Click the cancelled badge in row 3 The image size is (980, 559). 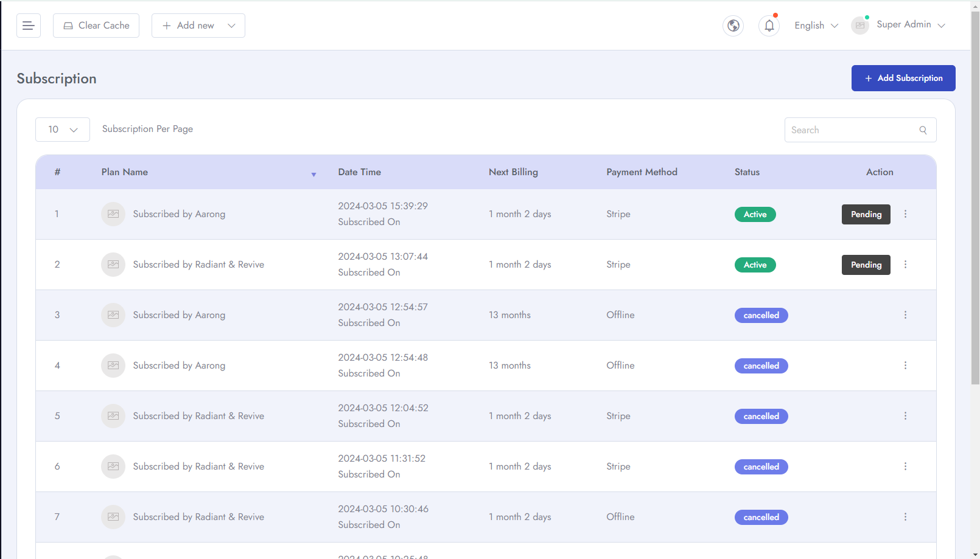[761, 315]
